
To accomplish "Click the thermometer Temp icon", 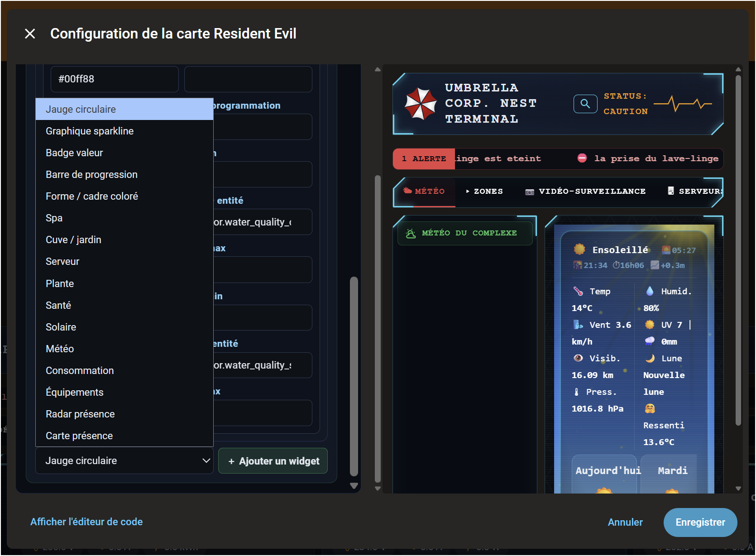I will [x=578, y=291].
